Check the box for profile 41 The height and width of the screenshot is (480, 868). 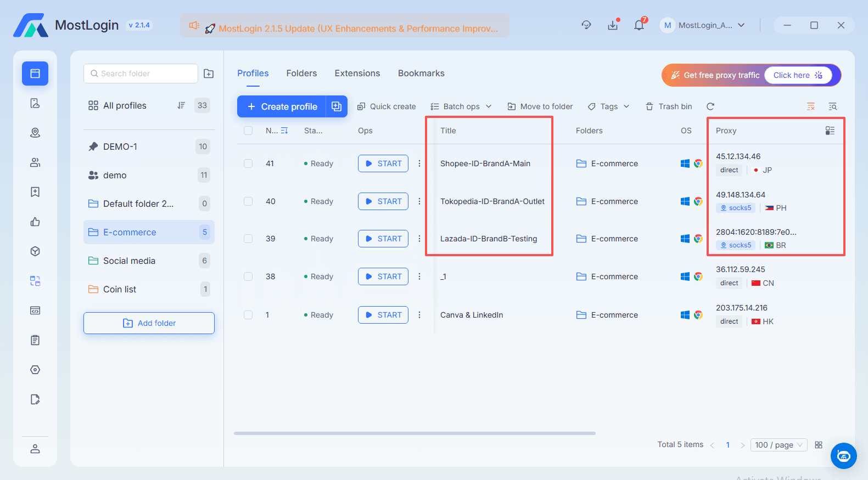click(x=248, y=163)
